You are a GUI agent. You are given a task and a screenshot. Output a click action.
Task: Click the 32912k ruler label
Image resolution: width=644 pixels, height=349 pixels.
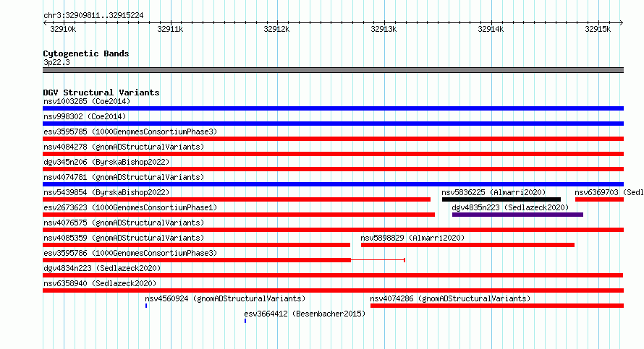pyautogui.click(x=276, y=30)
